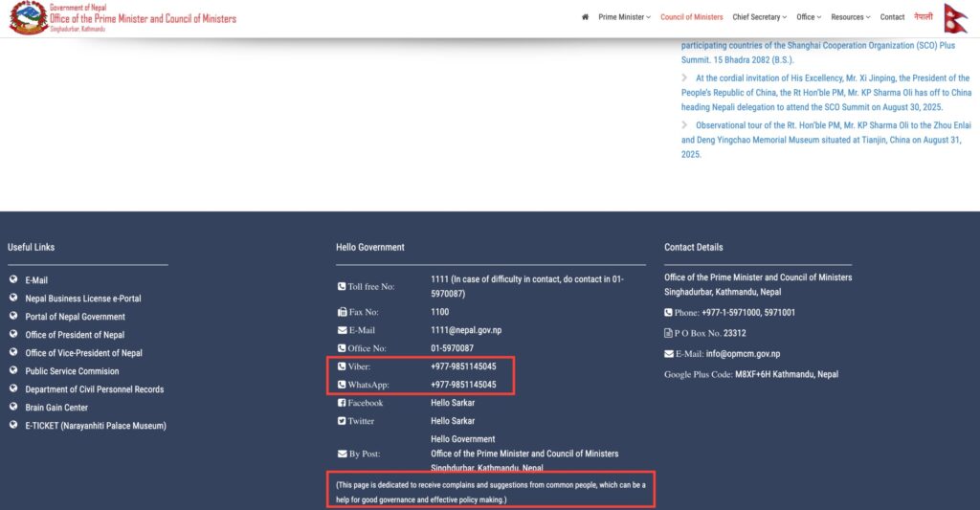Click the Facebook icon in footer
The width and height of the screenshot is (980, 510).
(x=342, y=403)
